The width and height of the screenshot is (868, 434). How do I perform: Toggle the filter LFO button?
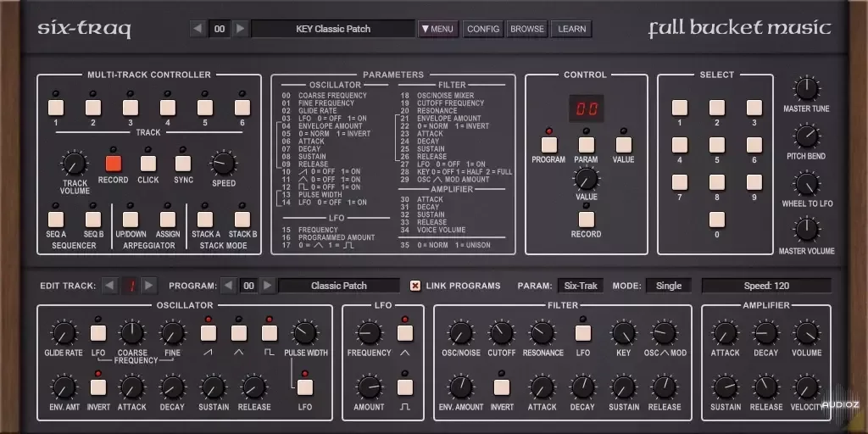coord(583,332)
